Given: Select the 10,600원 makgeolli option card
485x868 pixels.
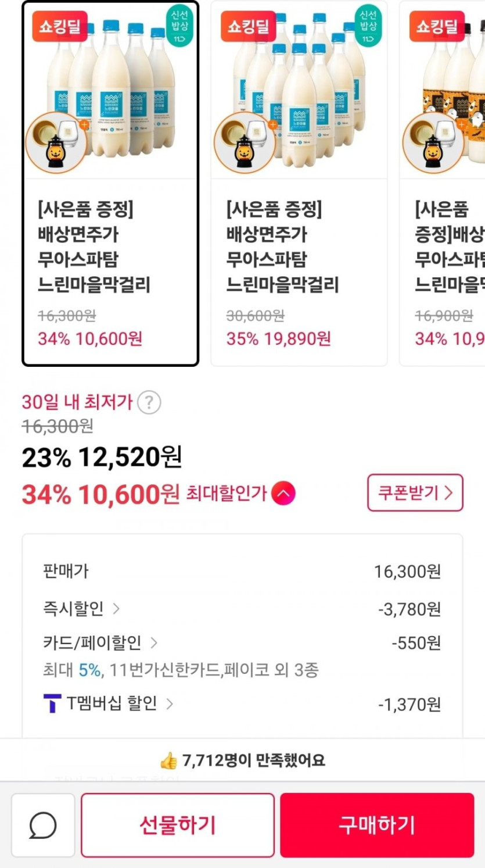Looking at the screenshot, I should click(x=110, y=184).
